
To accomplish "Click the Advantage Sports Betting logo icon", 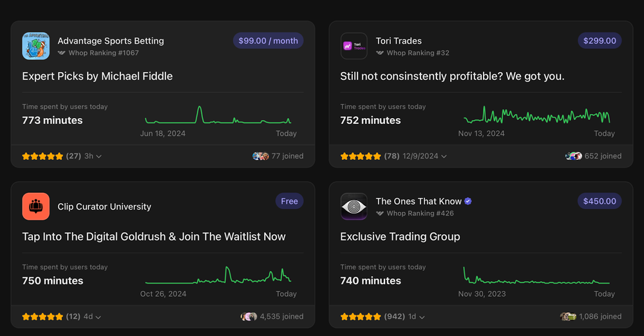I will (36, 46).
